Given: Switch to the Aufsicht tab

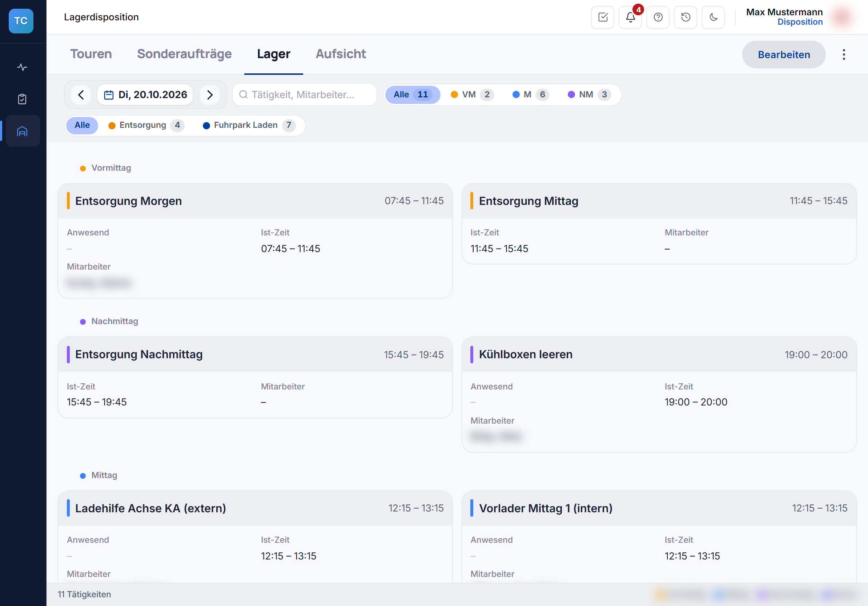Looking at the screenshot, I should [x=341, y=54].
